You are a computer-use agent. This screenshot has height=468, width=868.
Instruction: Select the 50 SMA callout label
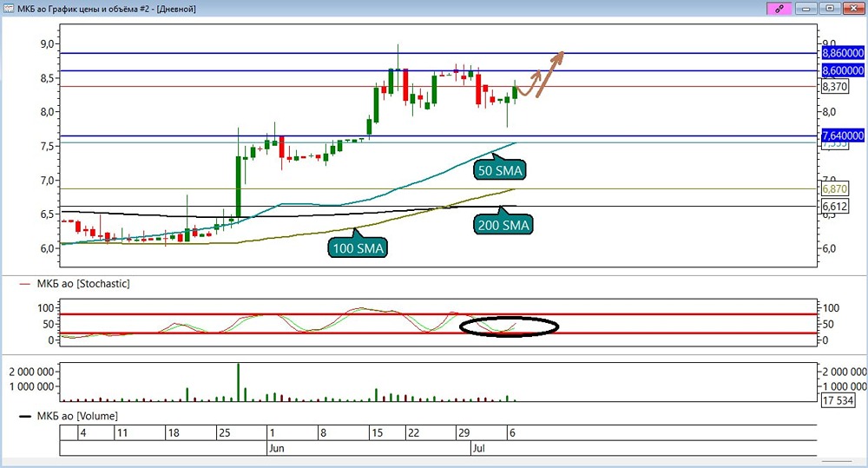point(500,170)
